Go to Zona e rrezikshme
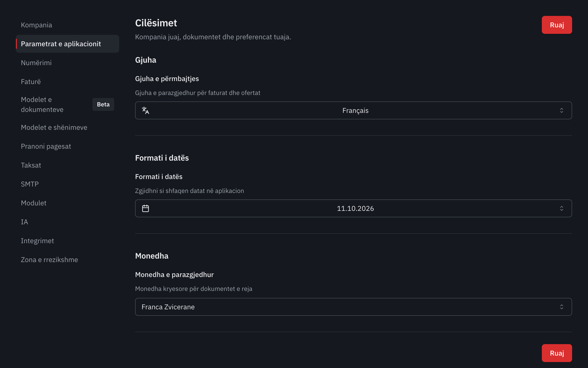Viewport: 588px width, 368px height. click(68, 260)
